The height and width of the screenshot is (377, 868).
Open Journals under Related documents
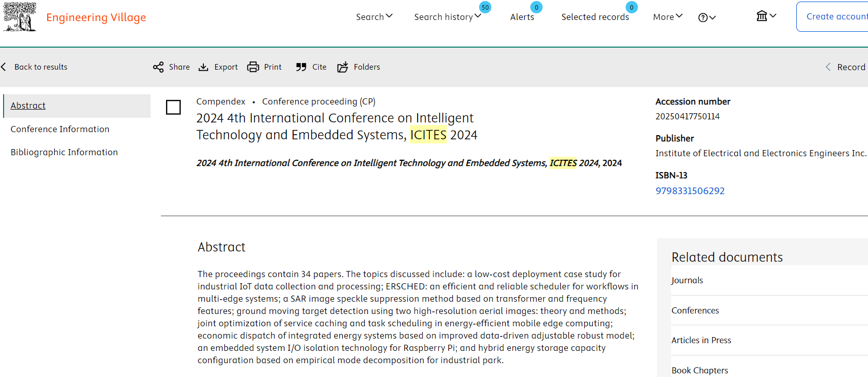tap(687, 280)
